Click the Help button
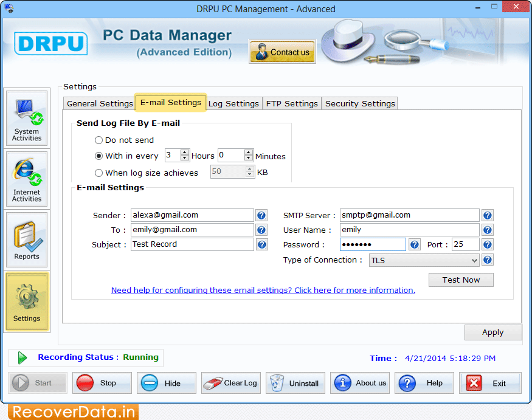The width and height of the screenshot is (532, 420). point(424,383)
